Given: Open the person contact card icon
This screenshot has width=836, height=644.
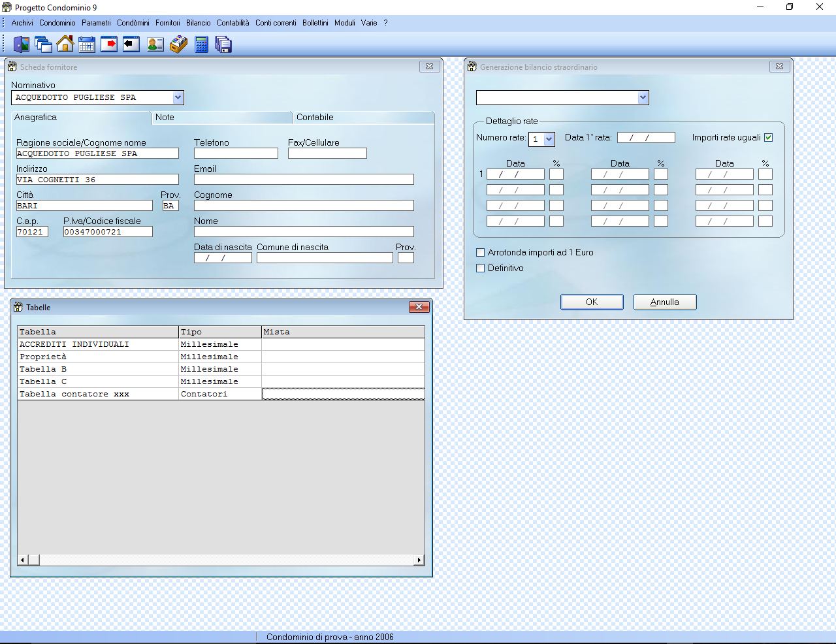Looking at the screenshot, I should 155,44.
